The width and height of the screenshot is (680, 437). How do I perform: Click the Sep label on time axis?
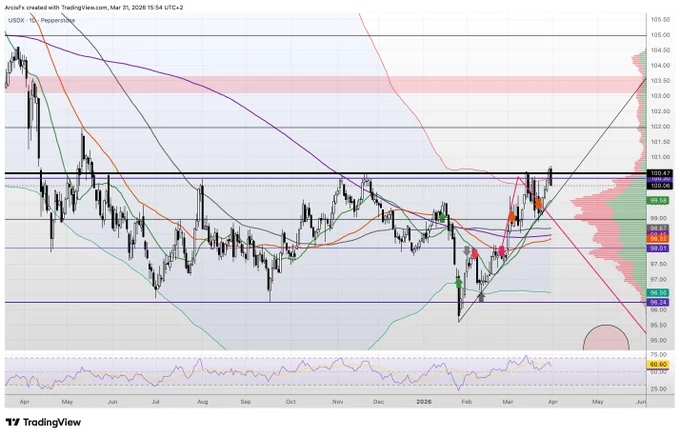(x=245, y=402)
